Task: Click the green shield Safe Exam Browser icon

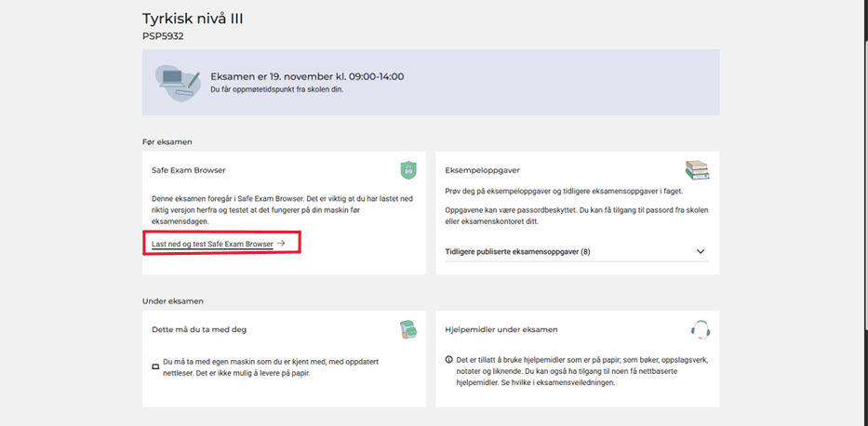Action: (407, 170)
